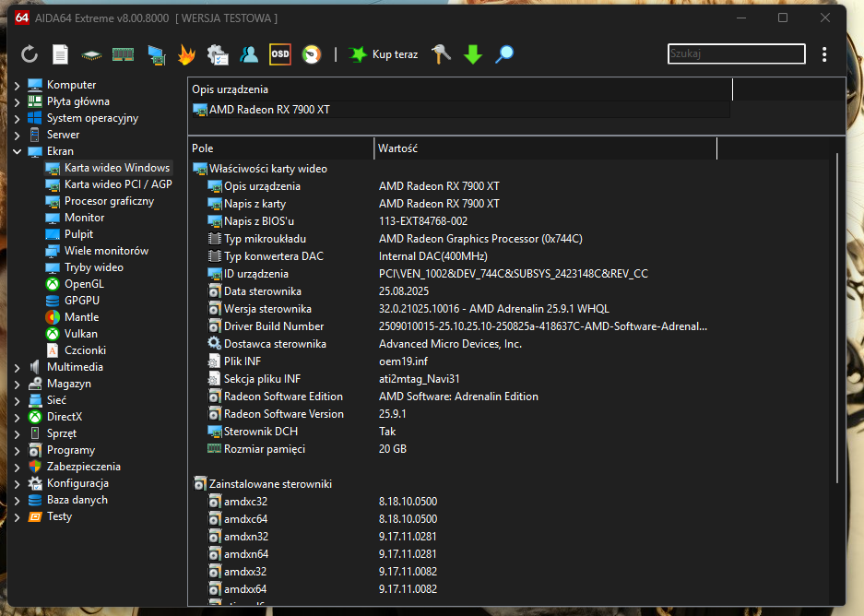Select the Napis z BIOS'u row
Screen dimensions: 864x616
coord(460,221)
